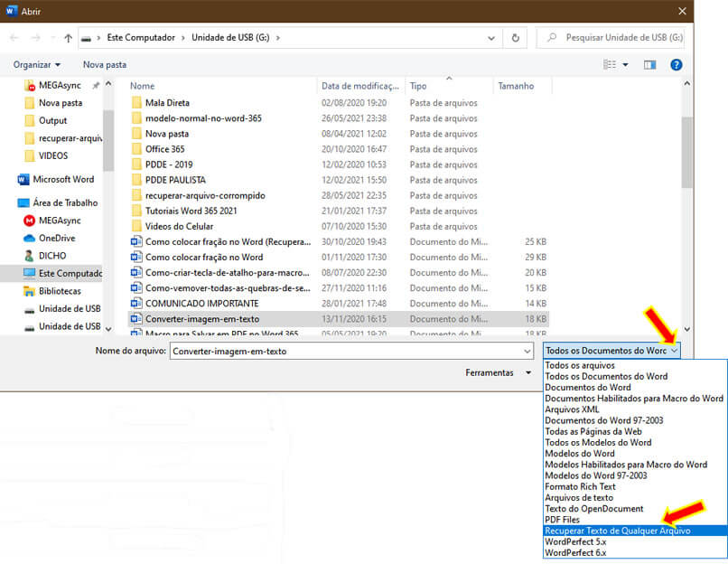728x564 pixels.
Task: Change the view layout icon
Action: [x=610, y=64]
